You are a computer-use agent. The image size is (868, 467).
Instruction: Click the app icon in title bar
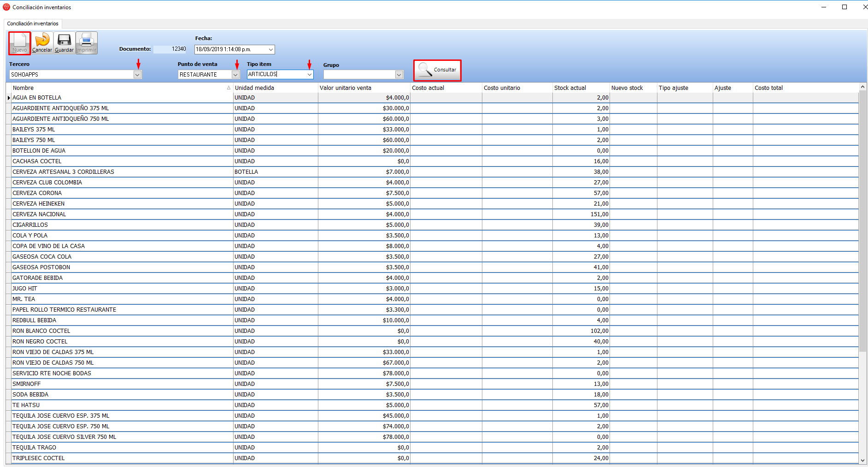tap(6, 7)
